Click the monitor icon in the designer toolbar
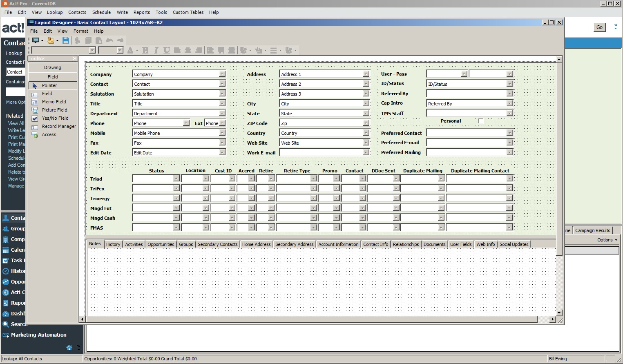Image resolution: width=623 pixels, height=364 pixels. [36, 40]
